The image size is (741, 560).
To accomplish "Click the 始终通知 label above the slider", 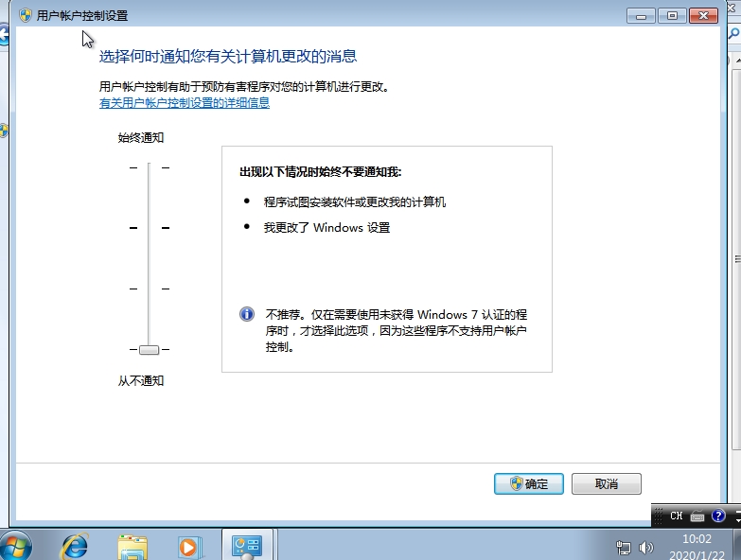I will 141,137.
